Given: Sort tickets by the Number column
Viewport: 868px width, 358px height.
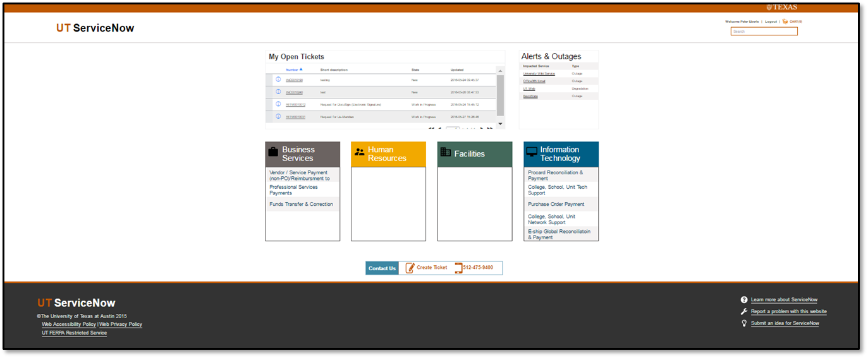Looking at the screenshot, I should click(x=292, y=69).
